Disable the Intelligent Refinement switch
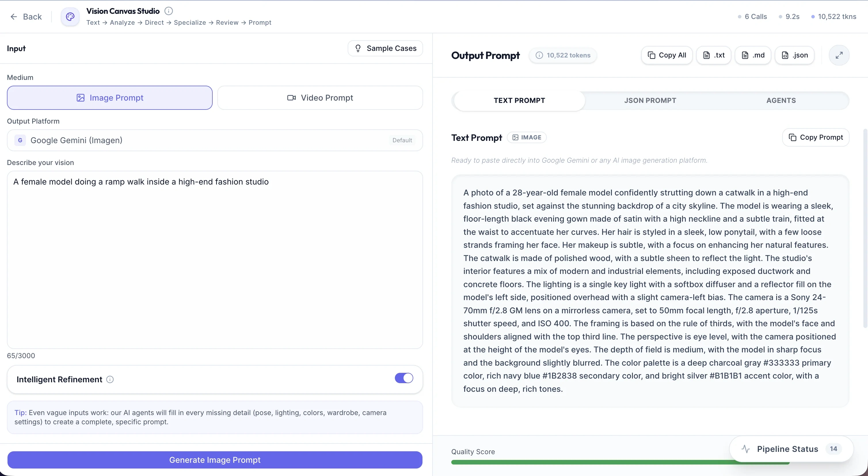 click(404, 378)
